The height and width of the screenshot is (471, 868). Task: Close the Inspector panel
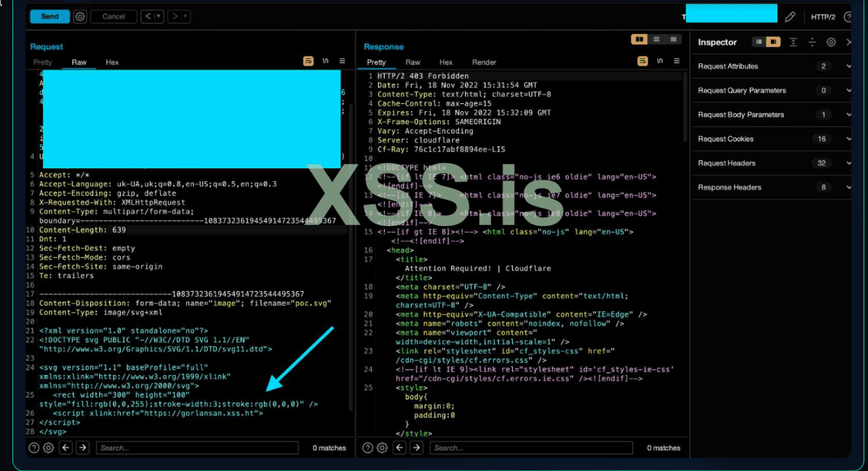(849, 42)
